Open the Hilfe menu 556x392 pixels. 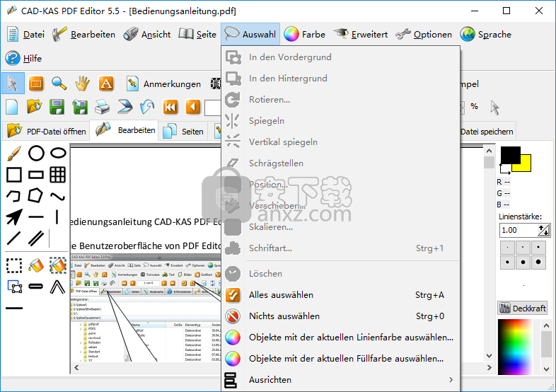click(24, 58)
